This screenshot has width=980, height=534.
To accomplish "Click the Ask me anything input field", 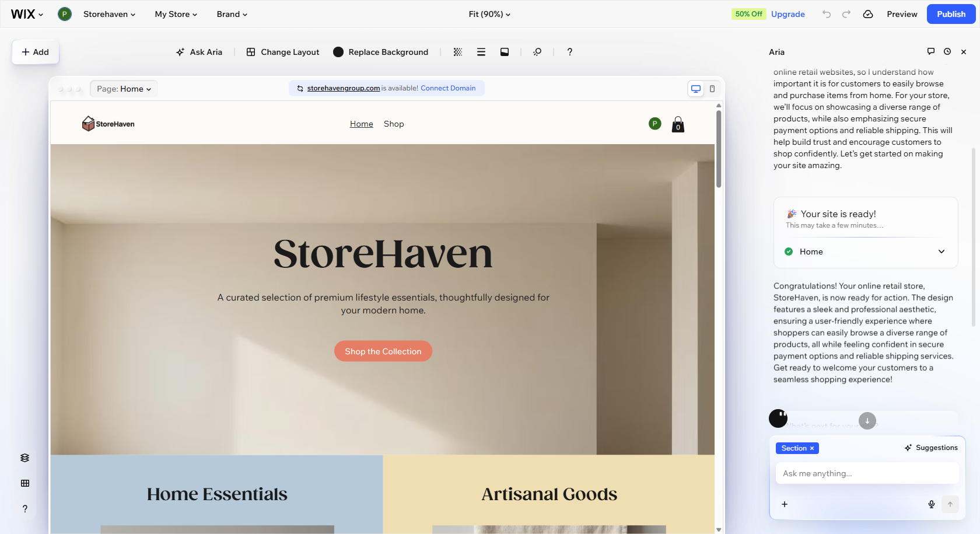I will coord(867,473).
